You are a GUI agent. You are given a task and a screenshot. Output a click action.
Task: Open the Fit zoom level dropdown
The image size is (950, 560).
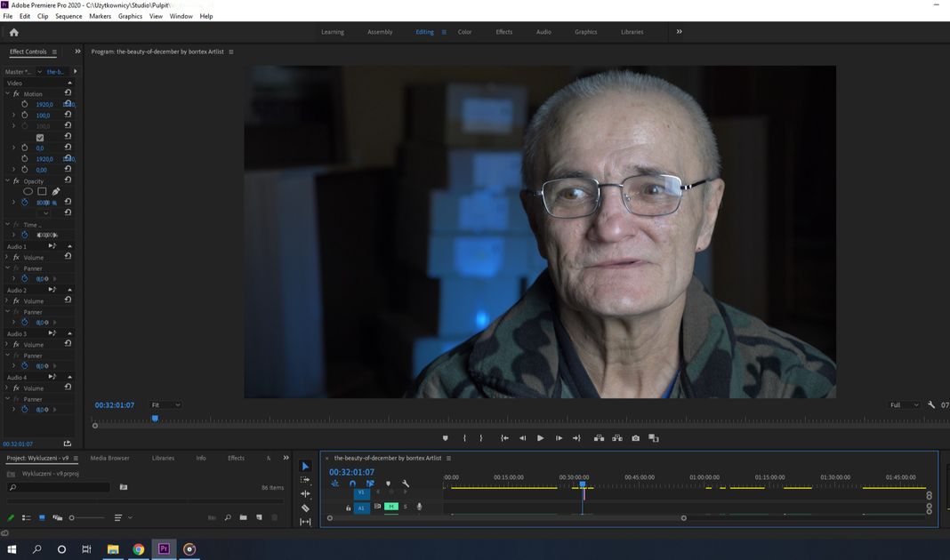point(165,405)
